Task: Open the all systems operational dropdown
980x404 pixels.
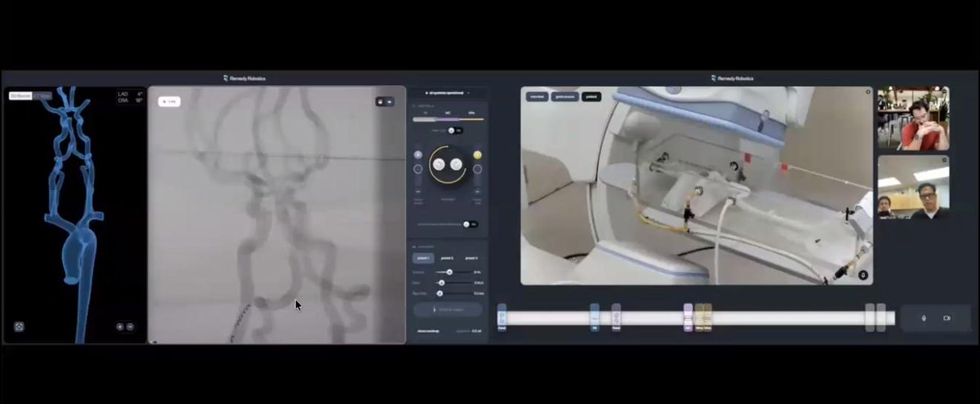Action: tap(448, 93)
